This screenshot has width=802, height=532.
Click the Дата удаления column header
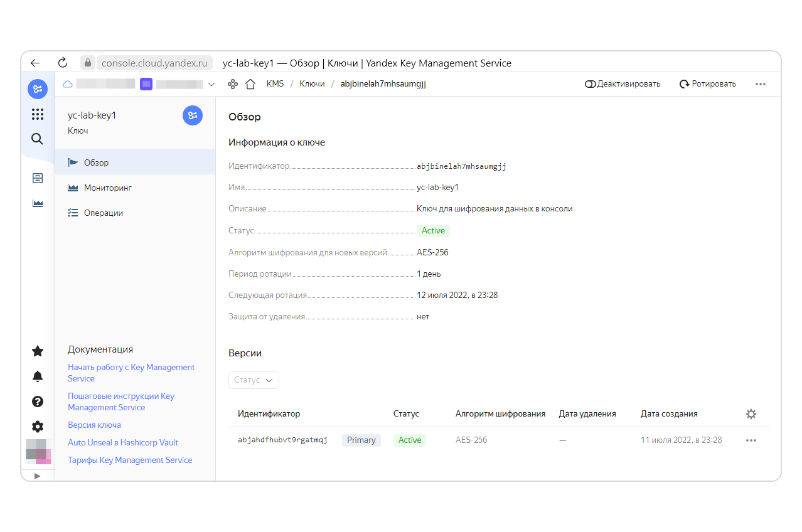(x=587, y=414)
